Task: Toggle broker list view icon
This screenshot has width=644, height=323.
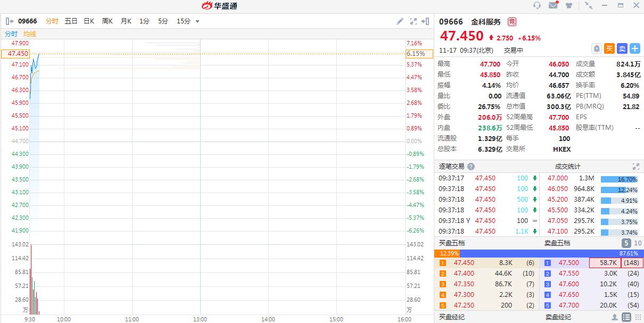Action: pos(627,317)
